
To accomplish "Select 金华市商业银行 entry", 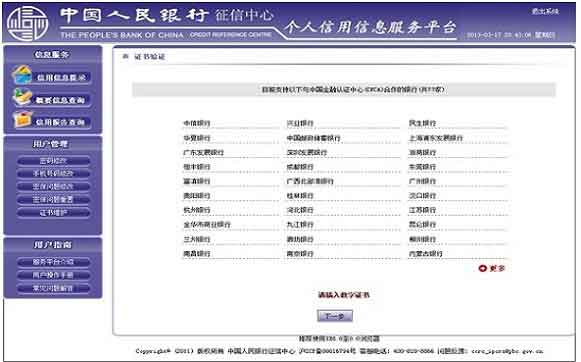I will [207, 225].
